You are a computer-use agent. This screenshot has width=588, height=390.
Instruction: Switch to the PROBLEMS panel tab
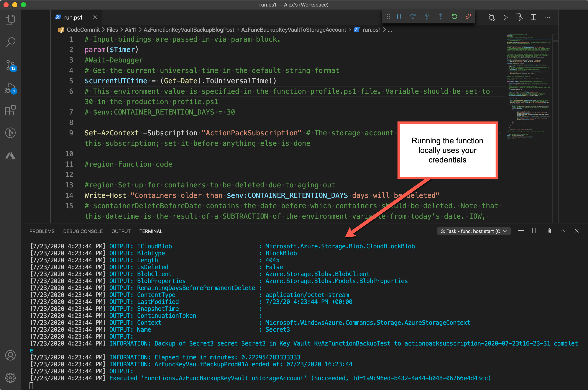(x=42, y=231)
